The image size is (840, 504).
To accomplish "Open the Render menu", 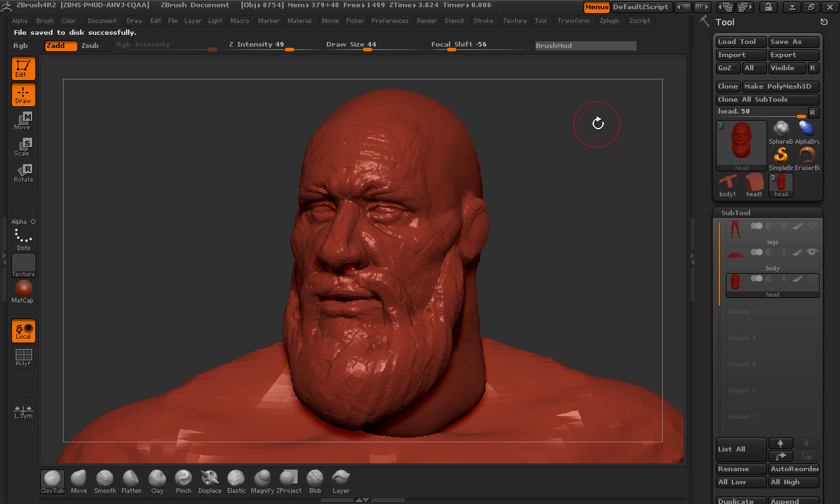I will pyautogui.click(x=427, y=21).
